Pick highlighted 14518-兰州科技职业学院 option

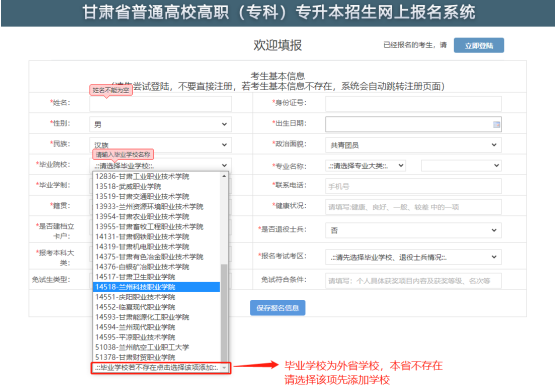click(x=156, y=287)
